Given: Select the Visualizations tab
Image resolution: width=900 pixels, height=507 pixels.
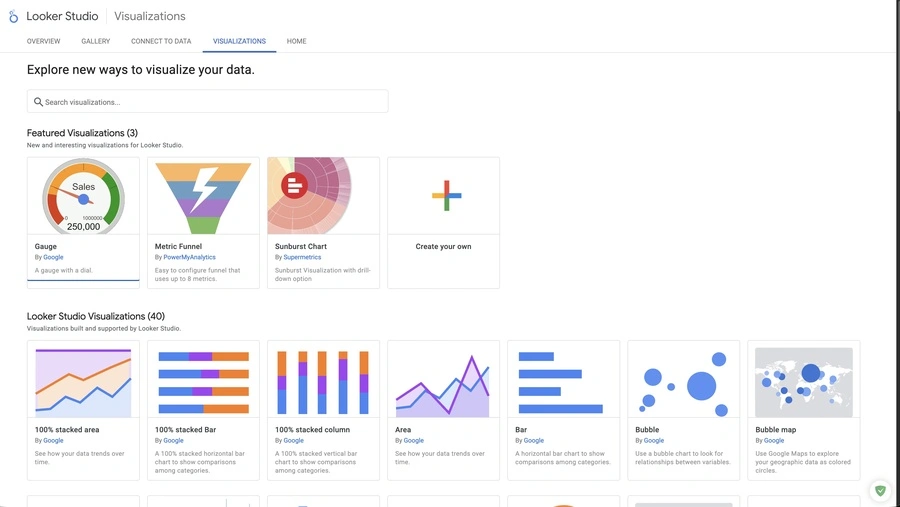Looking at the screenshot, I should [x=239, y=41].
